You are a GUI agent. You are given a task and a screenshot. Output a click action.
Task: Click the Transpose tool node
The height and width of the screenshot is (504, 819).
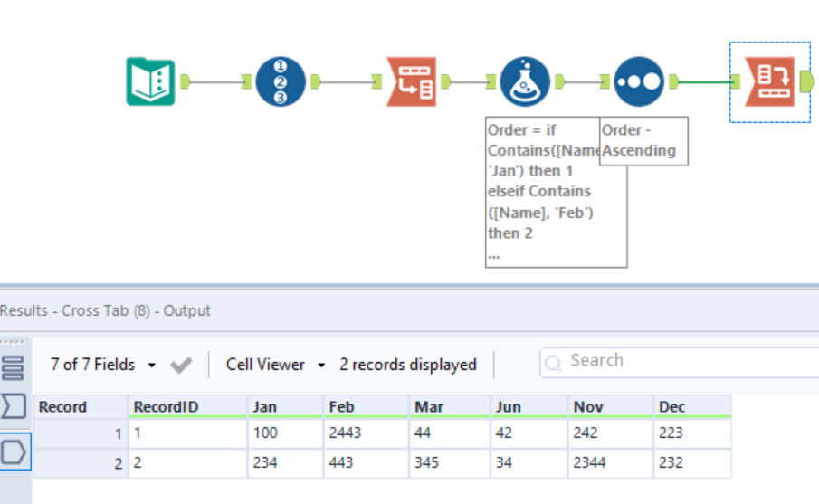[x=411, y=82]
